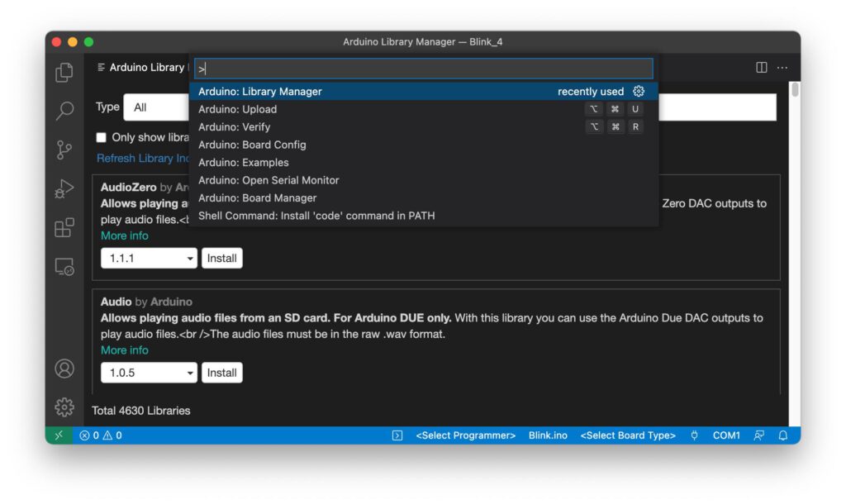Click the plug icon next to COM1
This screenshot has height=504, width=846.
click(694, 435)
